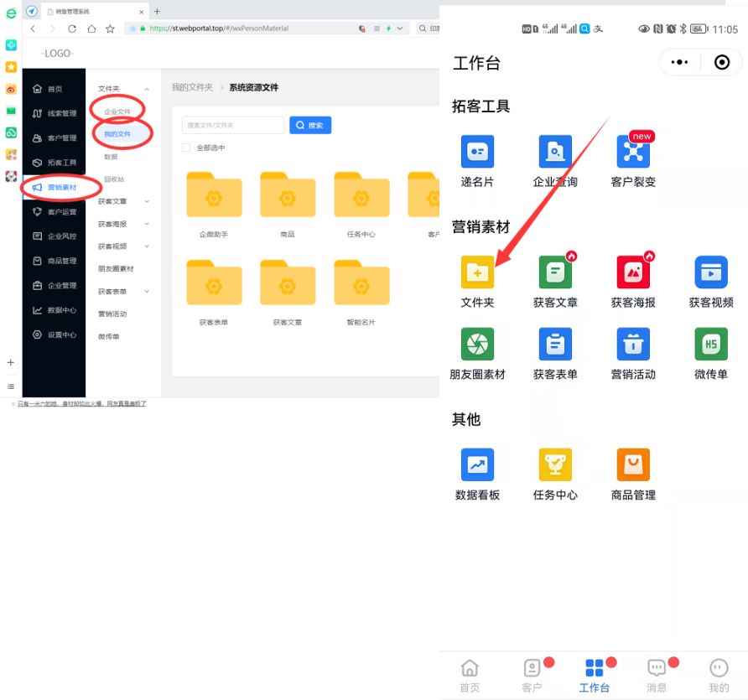This screenshot has height=700, width=748.
Task: Open the 获客海报 poster icon
Action: click(x=633, y=272)
